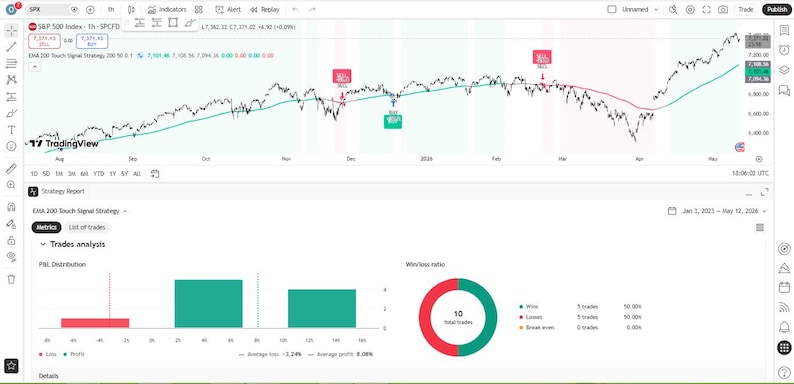Viewport: 794px width, 384px height.
Task: Open the object tree layers panel
Action: pyautogui.click(x=784, y=70)
